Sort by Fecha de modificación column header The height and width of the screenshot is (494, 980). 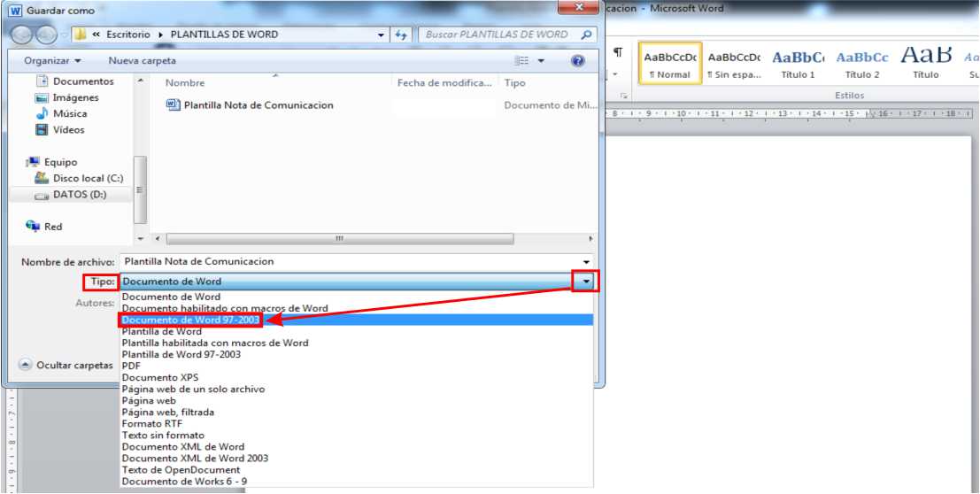(444, 82)
